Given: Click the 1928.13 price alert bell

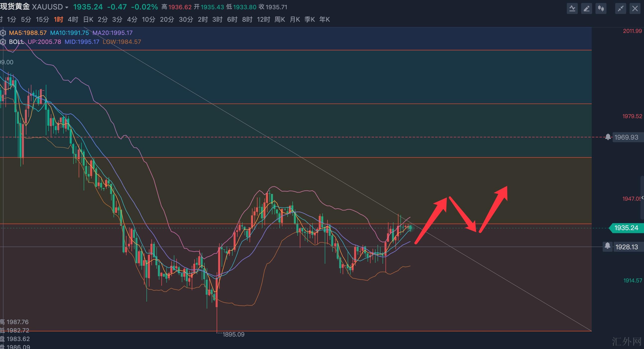Looking at the screenshot, I should pyautogui.click(x=607, y=247).
